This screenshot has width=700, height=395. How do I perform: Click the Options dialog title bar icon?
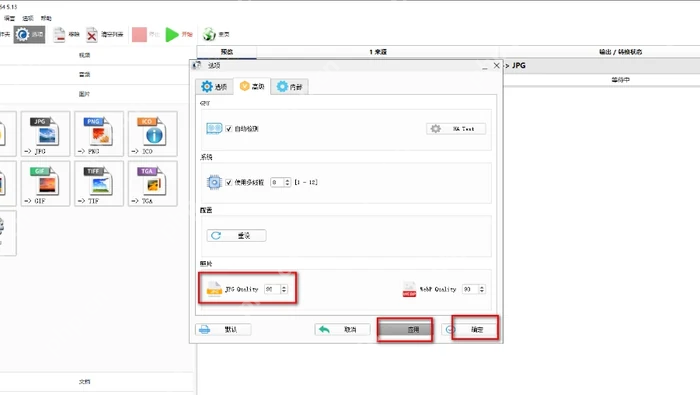click(x=196, y=65)
